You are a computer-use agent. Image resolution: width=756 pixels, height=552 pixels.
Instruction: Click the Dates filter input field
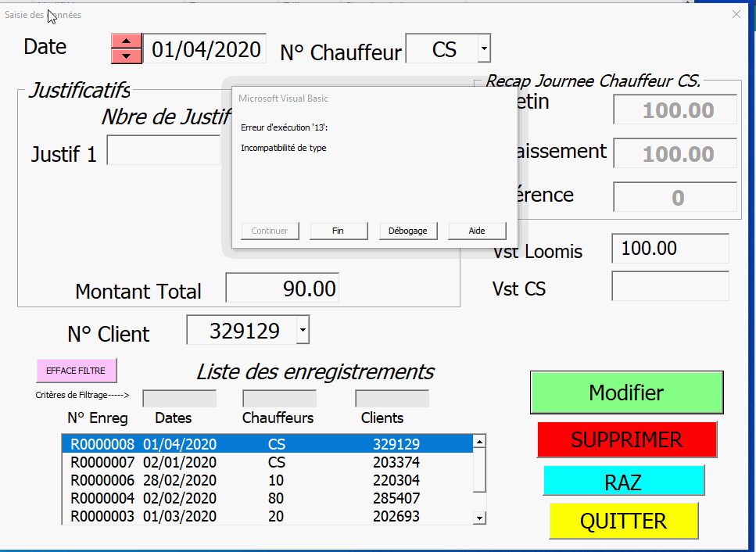(x=179, y=399)
